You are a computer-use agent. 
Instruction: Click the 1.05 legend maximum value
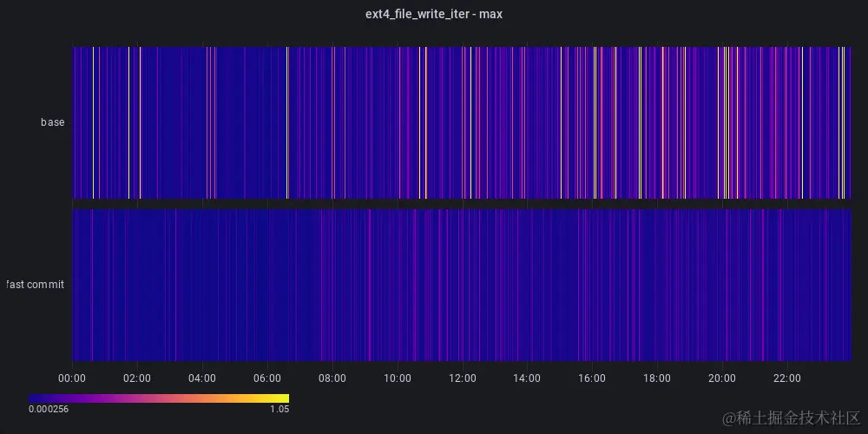[x=280, y=410]
